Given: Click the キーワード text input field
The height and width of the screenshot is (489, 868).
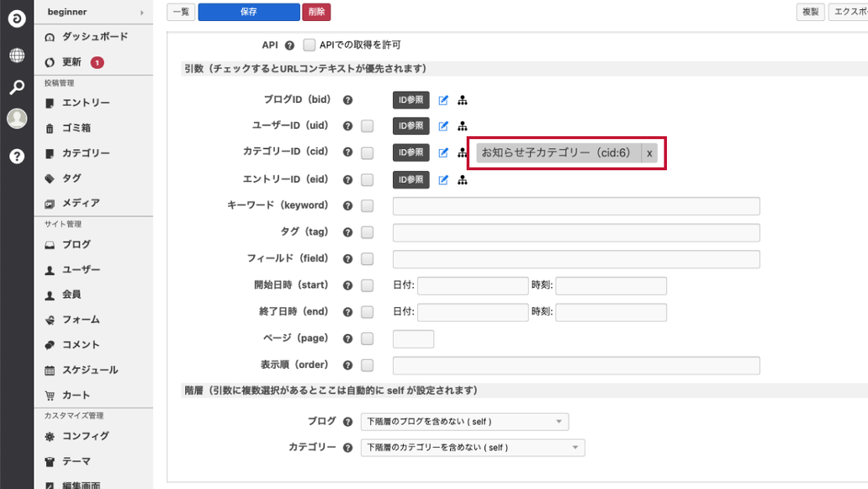Looking at the screenshot, I should click(576, 206).
